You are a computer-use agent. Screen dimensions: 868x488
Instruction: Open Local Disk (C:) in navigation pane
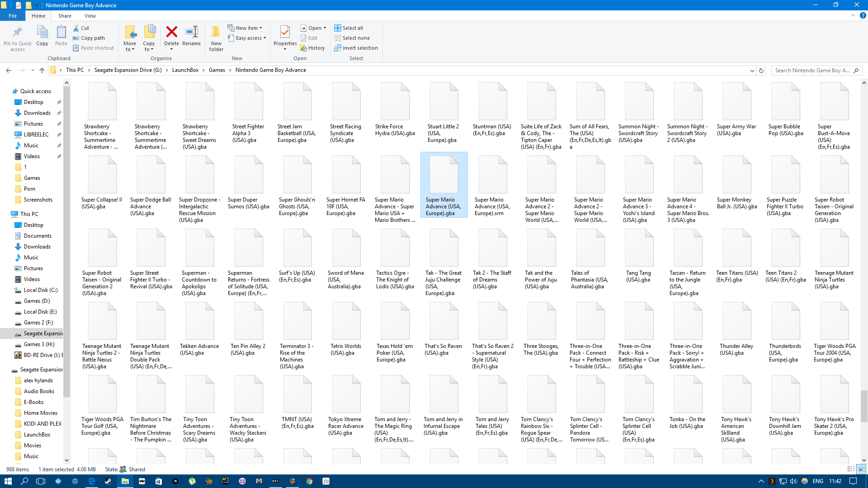41,290
